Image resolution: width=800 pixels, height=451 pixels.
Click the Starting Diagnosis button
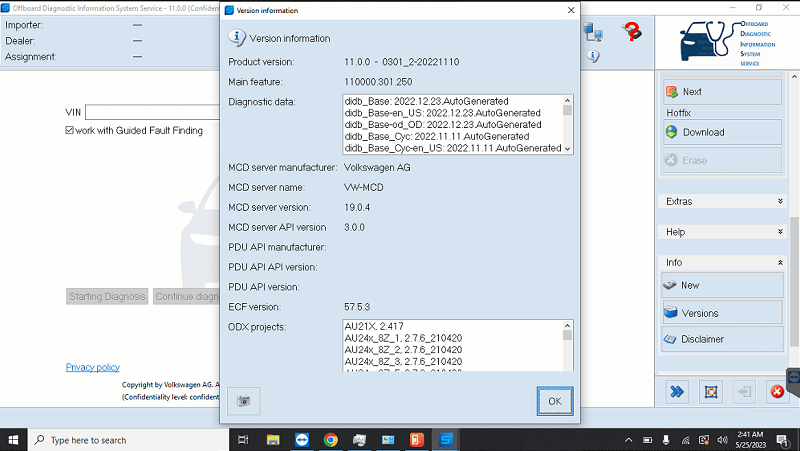pyautogui.click(x=107, y=296)
